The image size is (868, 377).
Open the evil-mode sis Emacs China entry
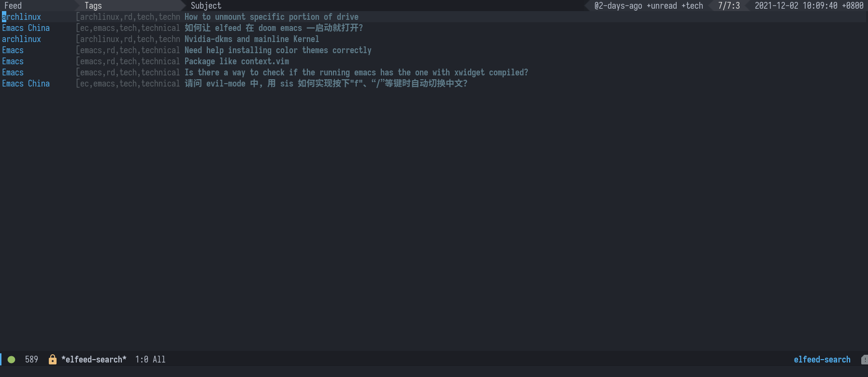[326, 84]
